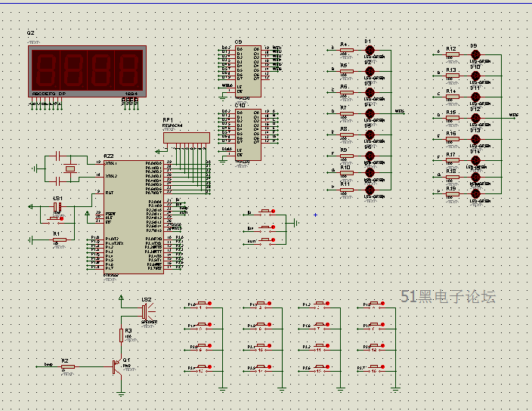Screen dimensions: 532x411
Task: Select resistor R18
Action: 453,177
